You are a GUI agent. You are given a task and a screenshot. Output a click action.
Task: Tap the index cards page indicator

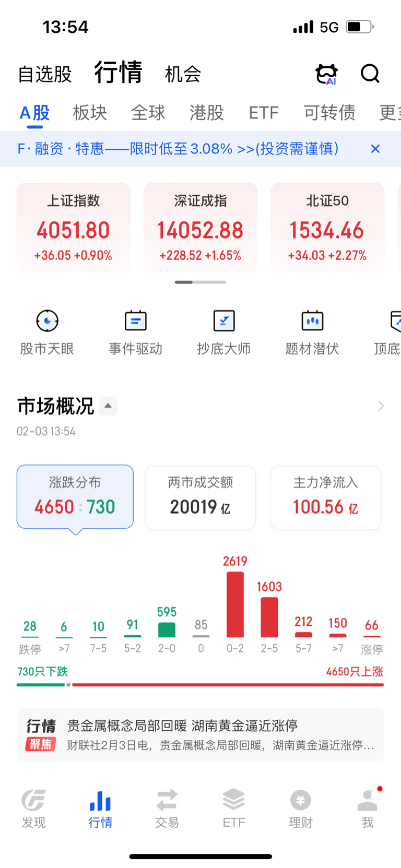[200, 282]
